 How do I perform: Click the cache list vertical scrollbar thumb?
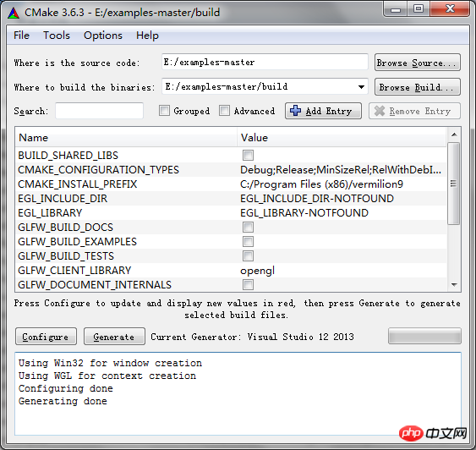coord(454,184)
